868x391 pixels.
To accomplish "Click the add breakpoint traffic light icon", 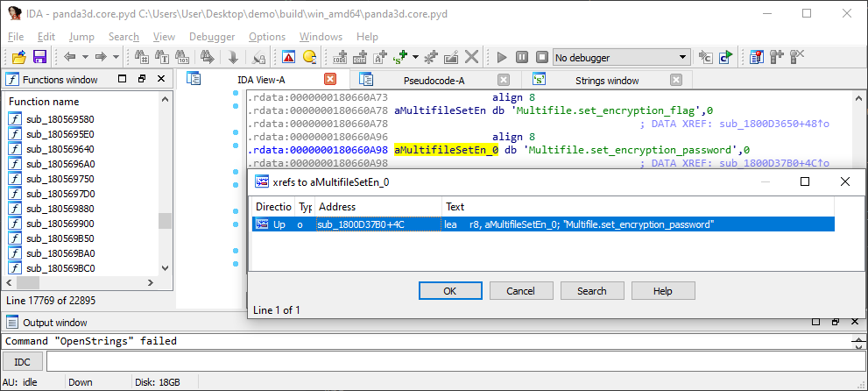I will (x=777, y=57).
